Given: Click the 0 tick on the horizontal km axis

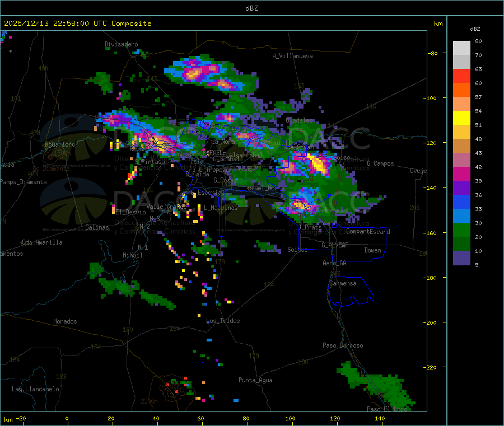Looking at the screenshot, I should [67, 419].
